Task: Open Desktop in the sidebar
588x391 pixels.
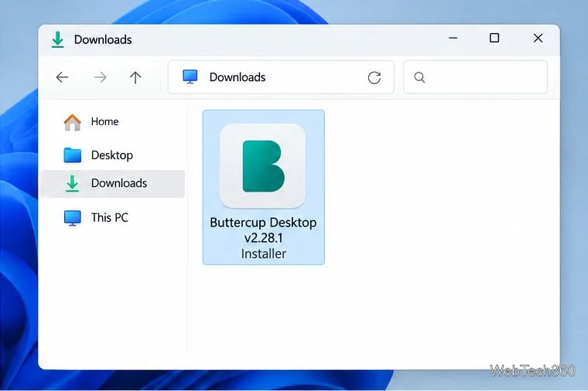Action: pyautogui.click(x=112, y=155)
